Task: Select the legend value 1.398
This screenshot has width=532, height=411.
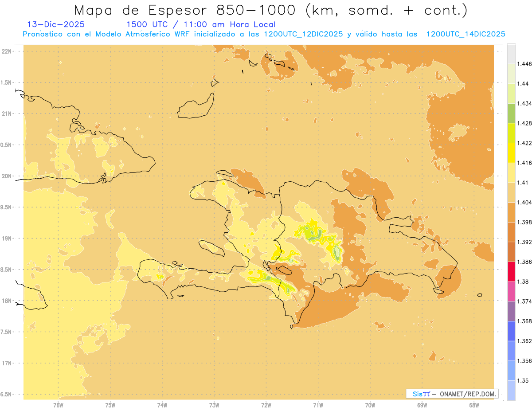Action: tap(524, 222)
